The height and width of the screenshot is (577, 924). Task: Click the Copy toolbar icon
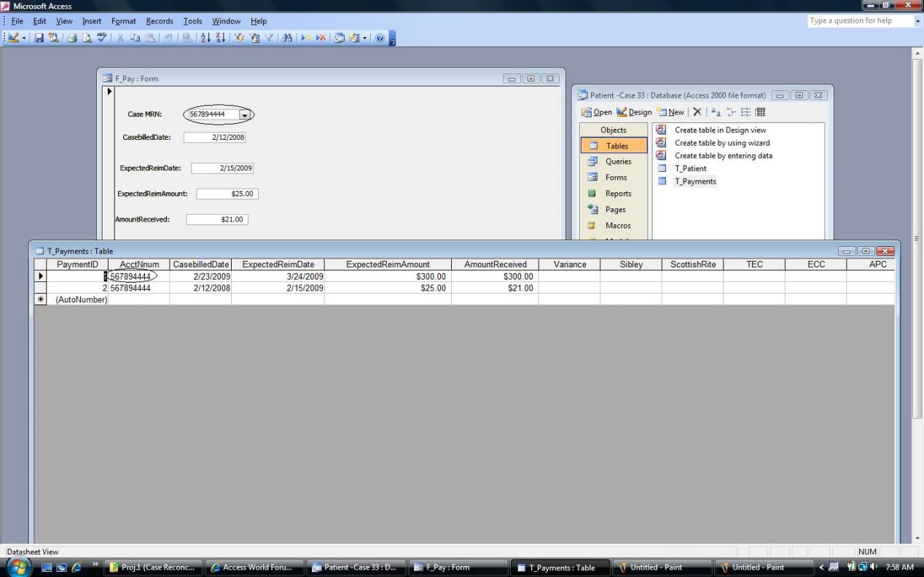(x=135, y=38)
